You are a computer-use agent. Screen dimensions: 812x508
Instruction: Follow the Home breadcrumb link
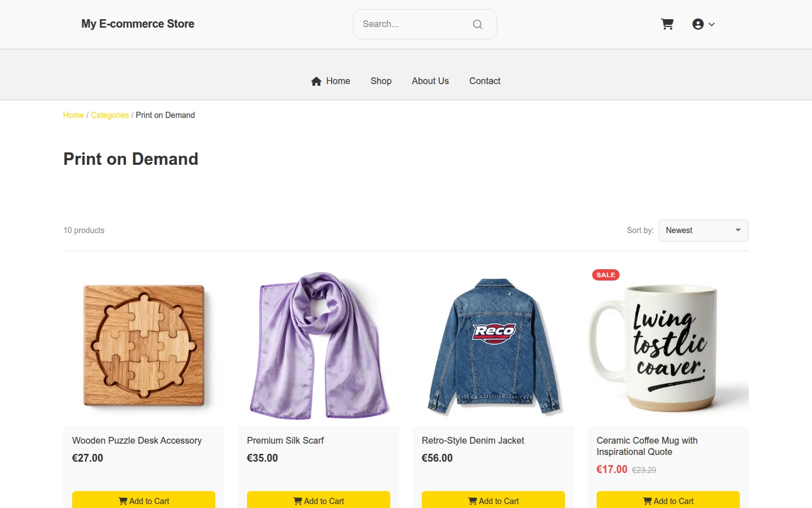pos(73,115)
